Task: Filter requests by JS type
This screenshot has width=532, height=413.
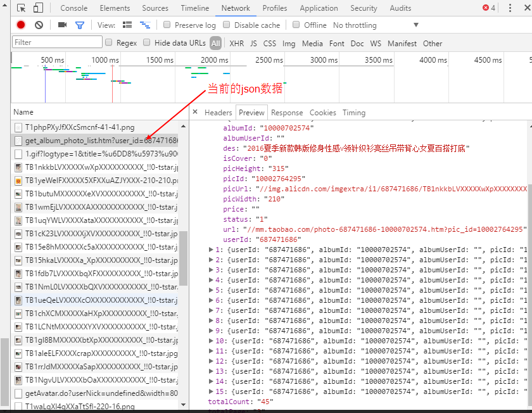Action: click(x=253, y=44)
